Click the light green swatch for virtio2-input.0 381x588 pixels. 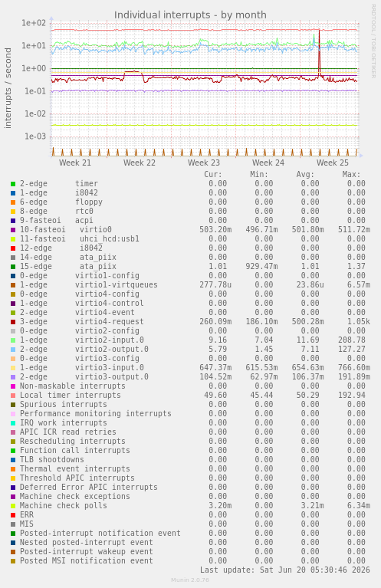tap(13, 340)
